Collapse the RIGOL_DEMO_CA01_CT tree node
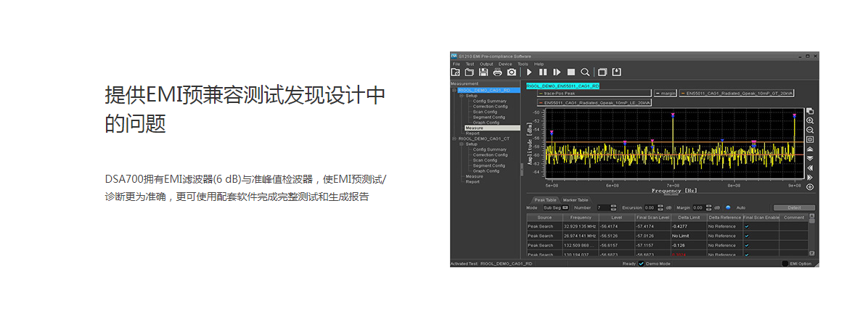This screenshot has height=330, width=868. (454, 139)
